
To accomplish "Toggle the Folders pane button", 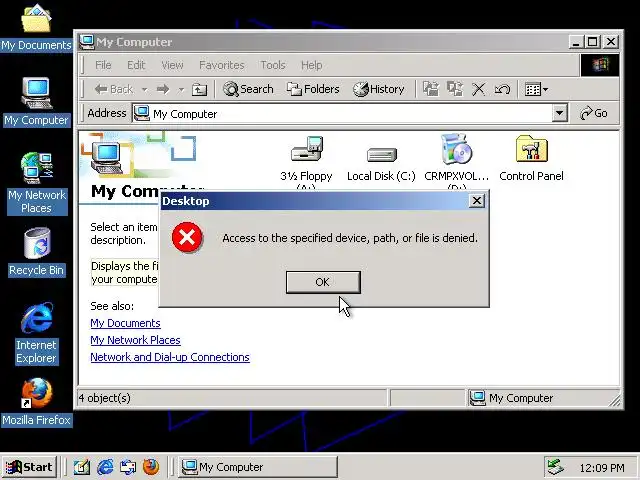I will coord(313,89).
